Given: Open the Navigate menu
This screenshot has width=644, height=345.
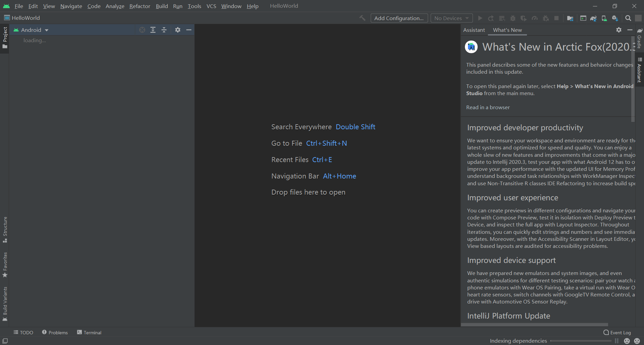Looking at the screenshot, I should (x=71, y=6).
